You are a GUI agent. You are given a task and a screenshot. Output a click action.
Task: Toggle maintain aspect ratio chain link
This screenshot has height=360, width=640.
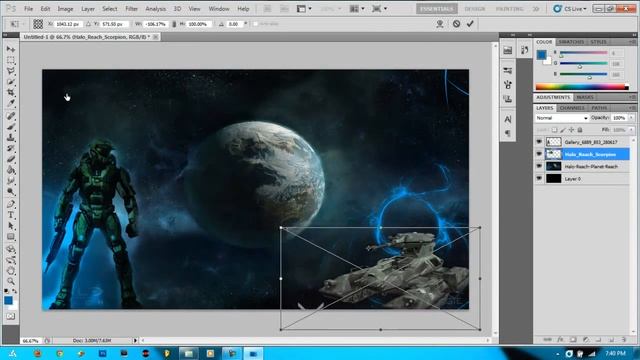174,24
